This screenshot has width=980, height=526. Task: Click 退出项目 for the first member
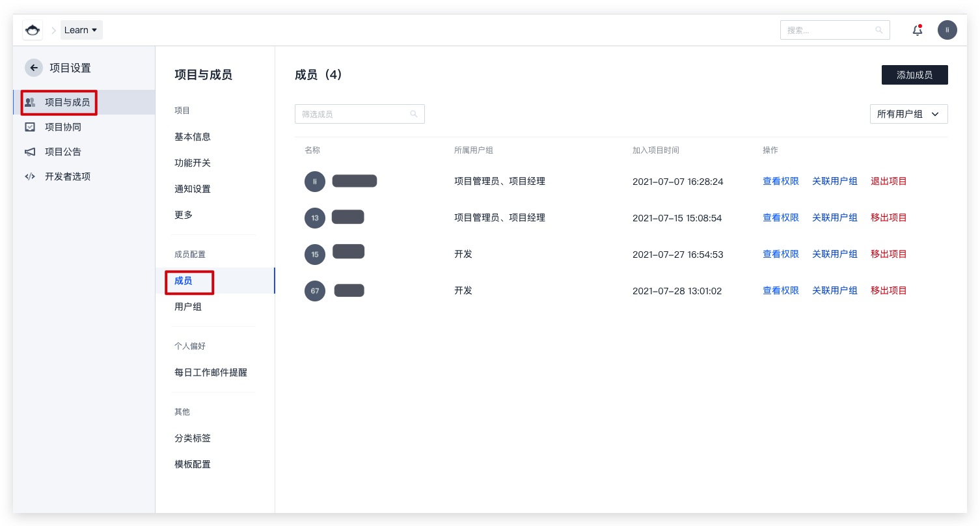(888, 181)
